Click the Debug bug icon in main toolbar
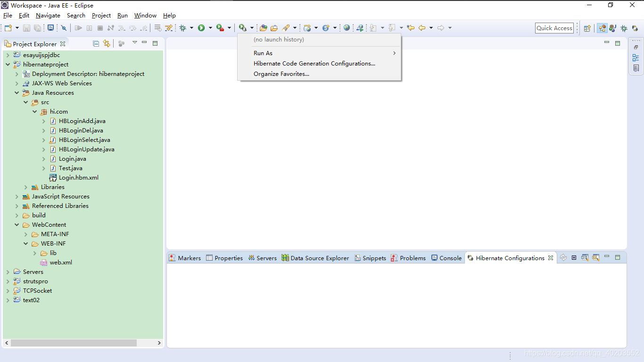644x362 pixels. [x=182, y=28]
